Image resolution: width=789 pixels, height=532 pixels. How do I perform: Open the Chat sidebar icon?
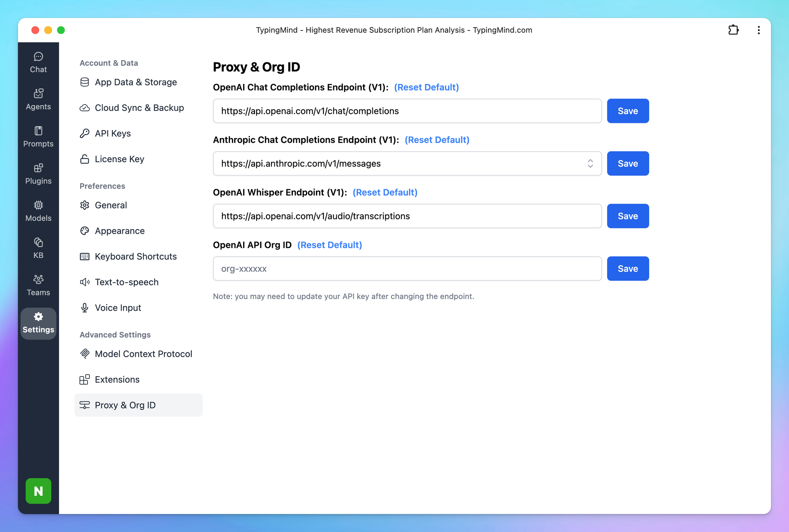(x=38, y=62)
